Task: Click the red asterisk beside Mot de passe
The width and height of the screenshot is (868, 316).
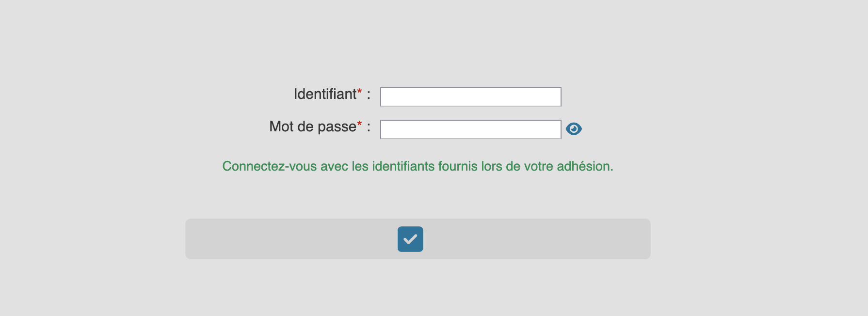Action: (359, 124)
